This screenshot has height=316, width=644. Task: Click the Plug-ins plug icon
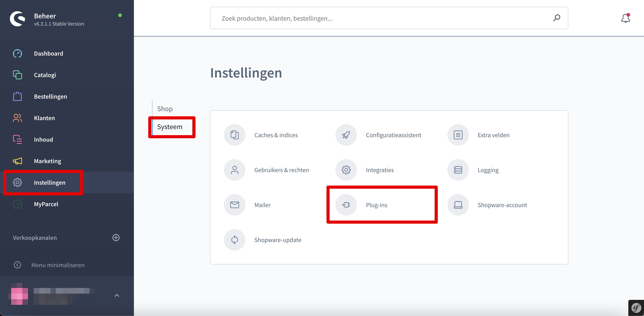pyautogui.click(x=346, y=205)
